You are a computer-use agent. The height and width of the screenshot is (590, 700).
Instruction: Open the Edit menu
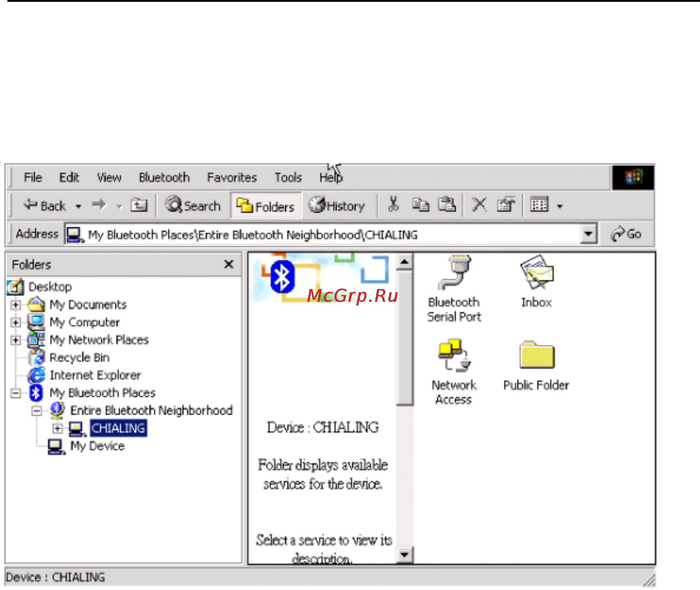69,177
